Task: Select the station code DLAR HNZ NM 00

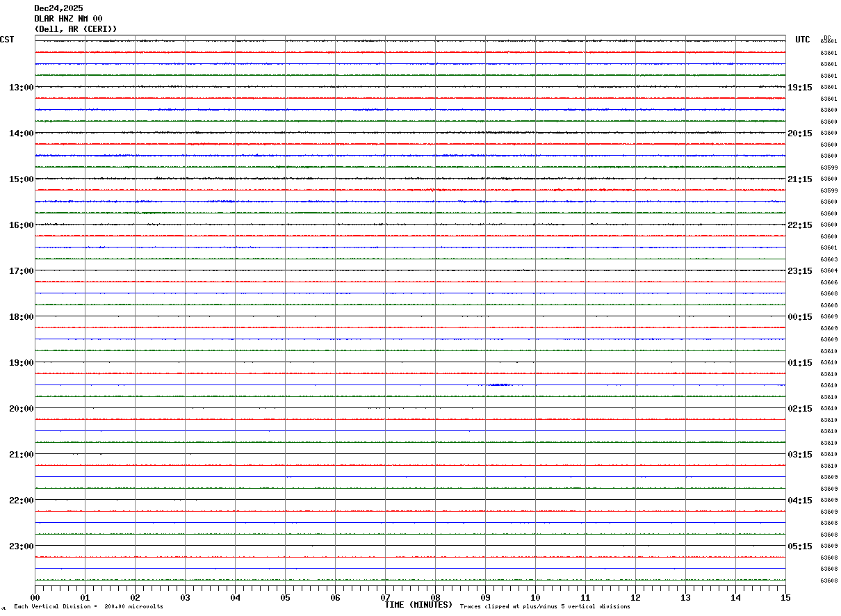Action: click(x=68, y=19)
